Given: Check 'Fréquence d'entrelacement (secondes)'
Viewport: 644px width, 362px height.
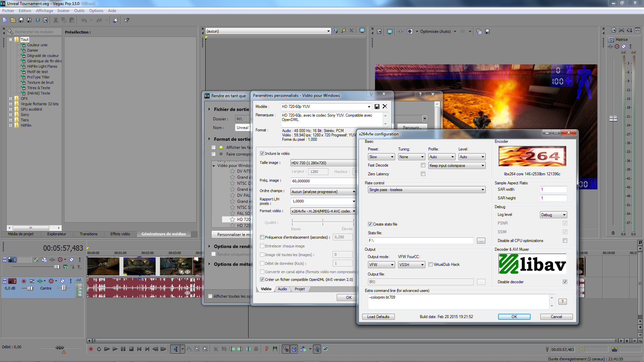Looking at the screenshot, I should pos(262,237).
